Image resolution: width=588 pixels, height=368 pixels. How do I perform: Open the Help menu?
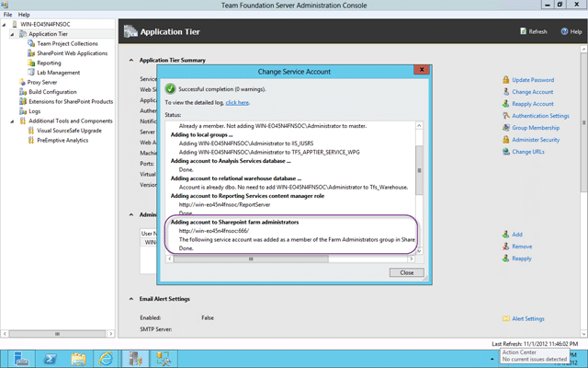pos(24,15)
